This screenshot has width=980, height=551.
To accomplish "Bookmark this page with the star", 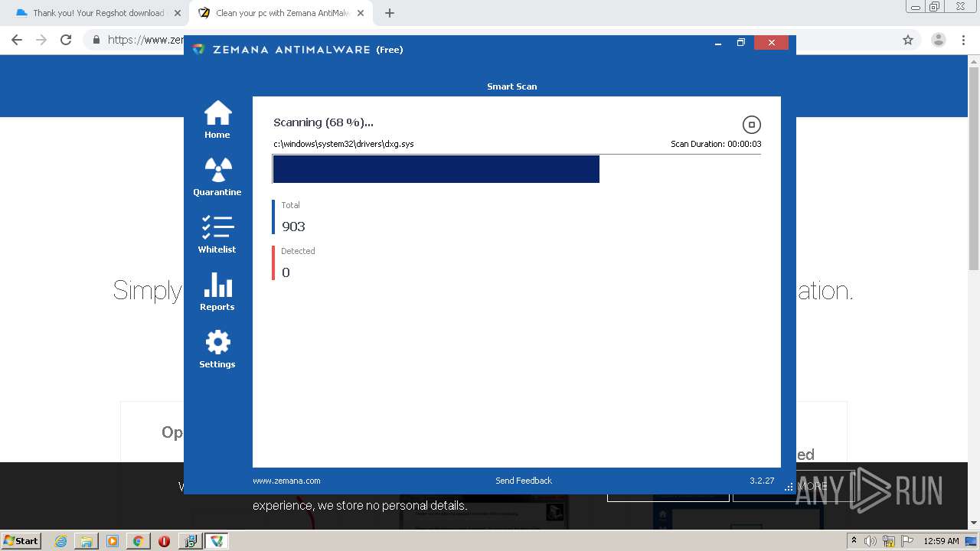I will pos(908,40).
